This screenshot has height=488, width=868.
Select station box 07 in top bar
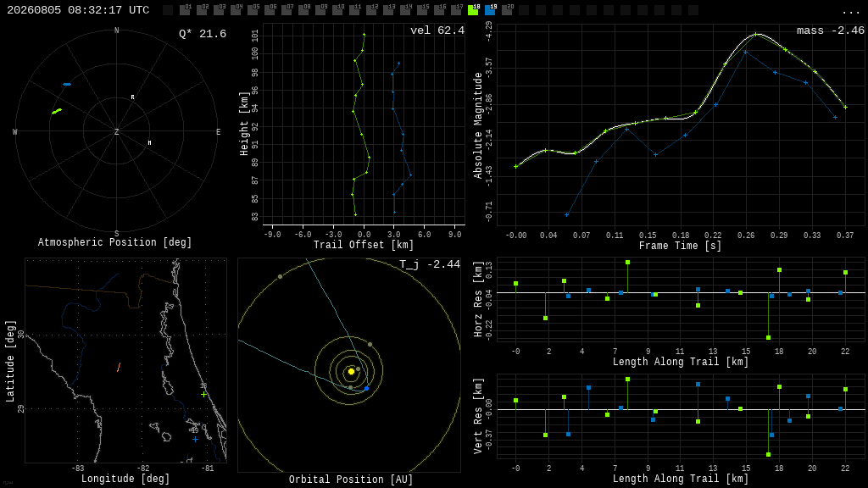coord(287,10)
